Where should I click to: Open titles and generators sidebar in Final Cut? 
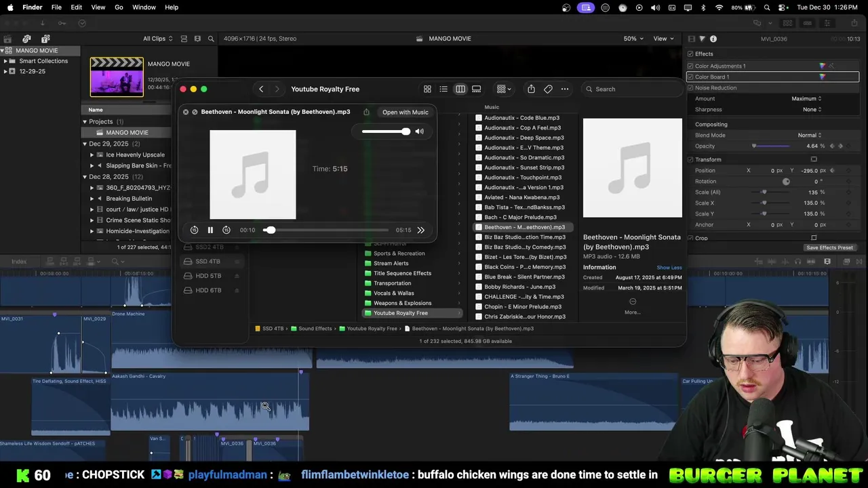click(44, 39)
